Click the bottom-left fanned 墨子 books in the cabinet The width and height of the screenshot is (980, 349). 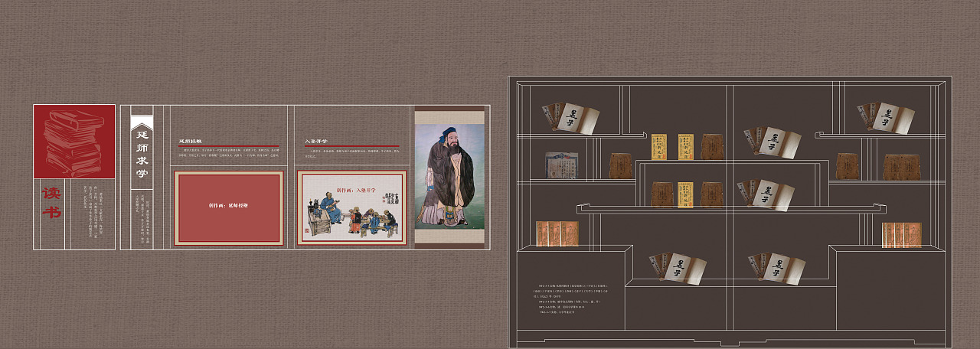678,268
